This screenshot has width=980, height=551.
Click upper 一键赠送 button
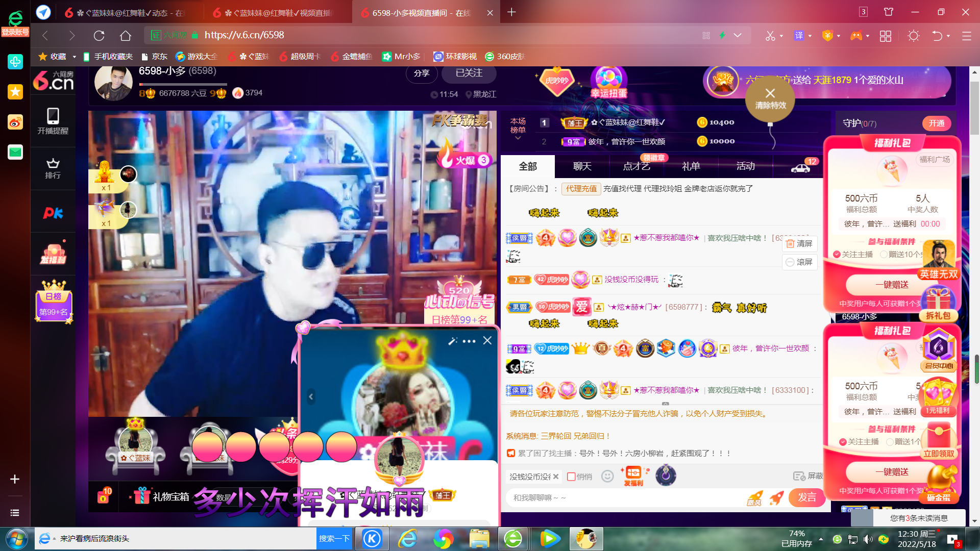(892, 285)
